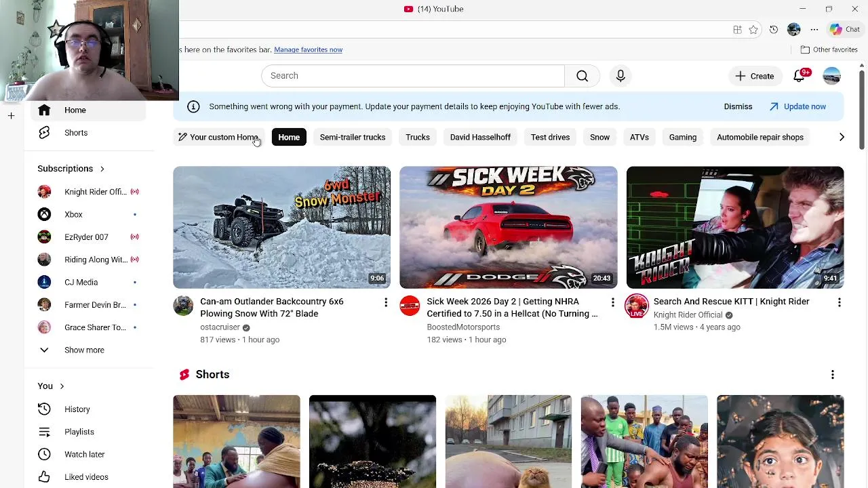Open EzRyder 007 subscription channel

click(88, 237)
